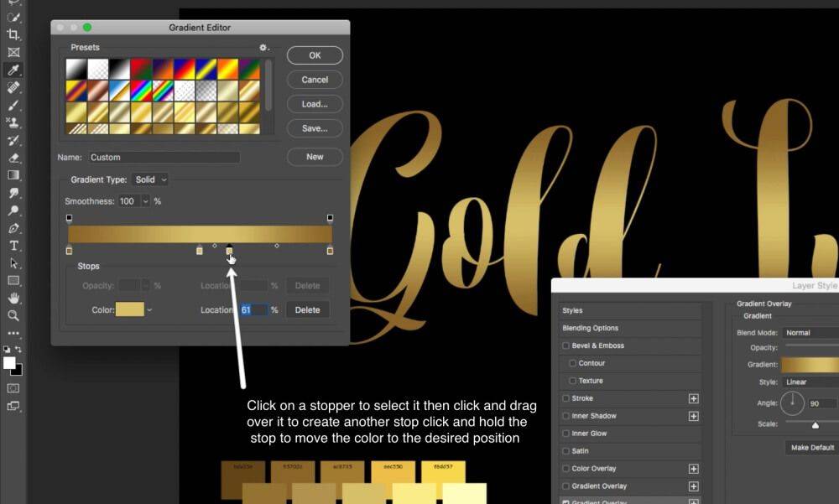Add another Stroke effect with plus icon
Viewport: 839px width, 504px height.
point(694,398)
